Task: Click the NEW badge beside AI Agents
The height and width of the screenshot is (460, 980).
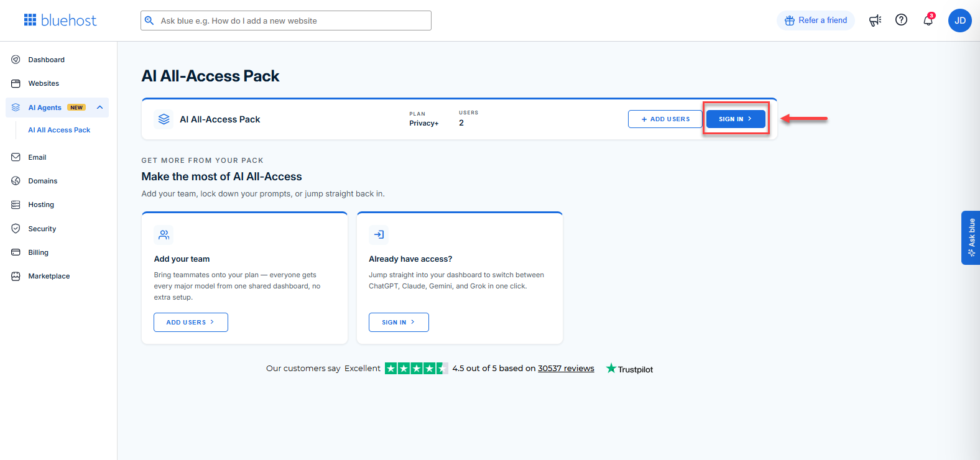Action: [76, 108]
